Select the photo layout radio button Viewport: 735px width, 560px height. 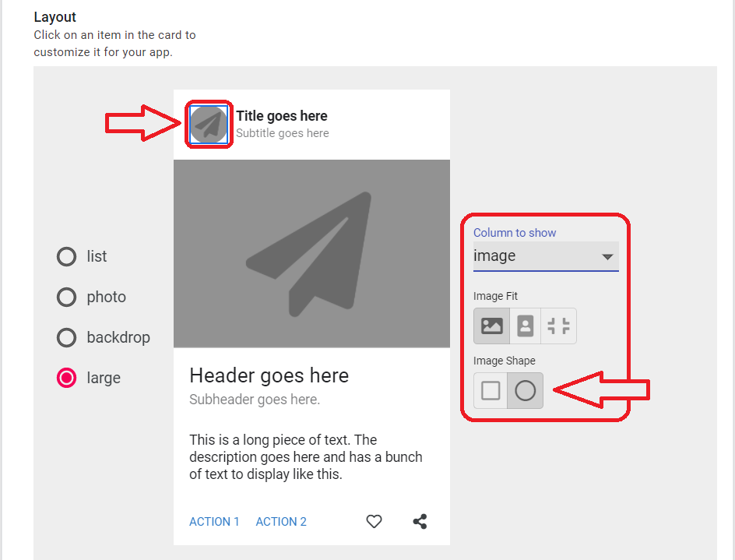point(66,297)
